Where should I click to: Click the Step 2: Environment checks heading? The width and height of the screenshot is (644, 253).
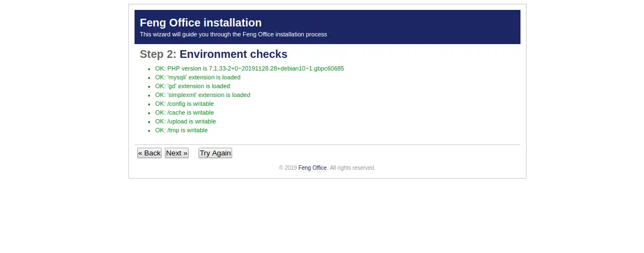tap(213, 54)
